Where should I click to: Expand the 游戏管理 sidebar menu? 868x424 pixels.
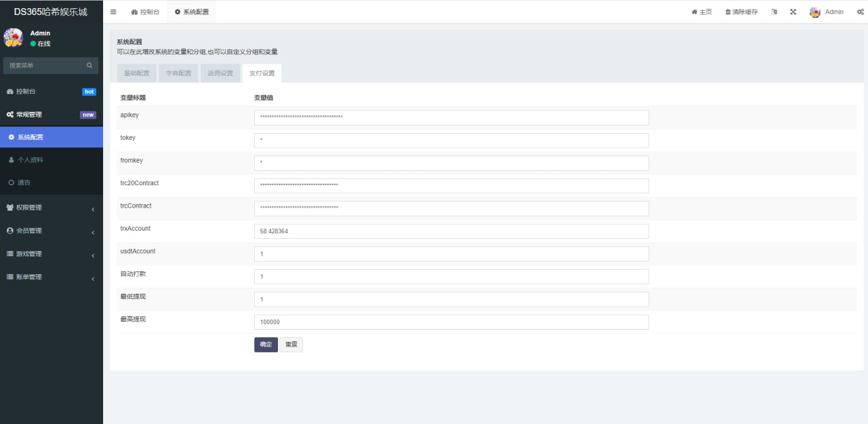point(52,254)
